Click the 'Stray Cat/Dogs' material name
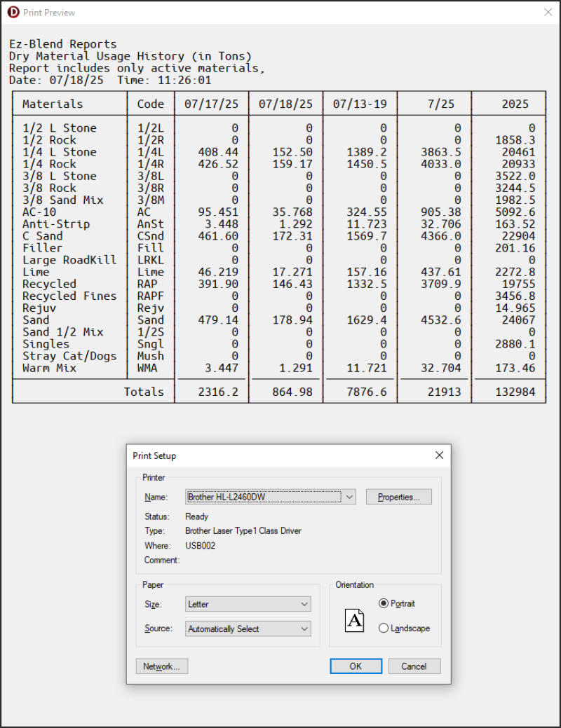 [69, 356]
